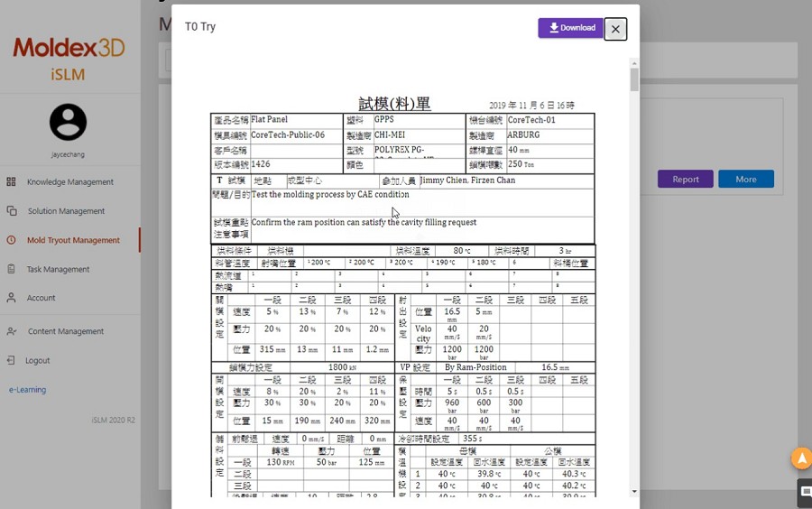Open Solution Management menu
This screenshot has height=509, width=812.
[x=66, y=211]
